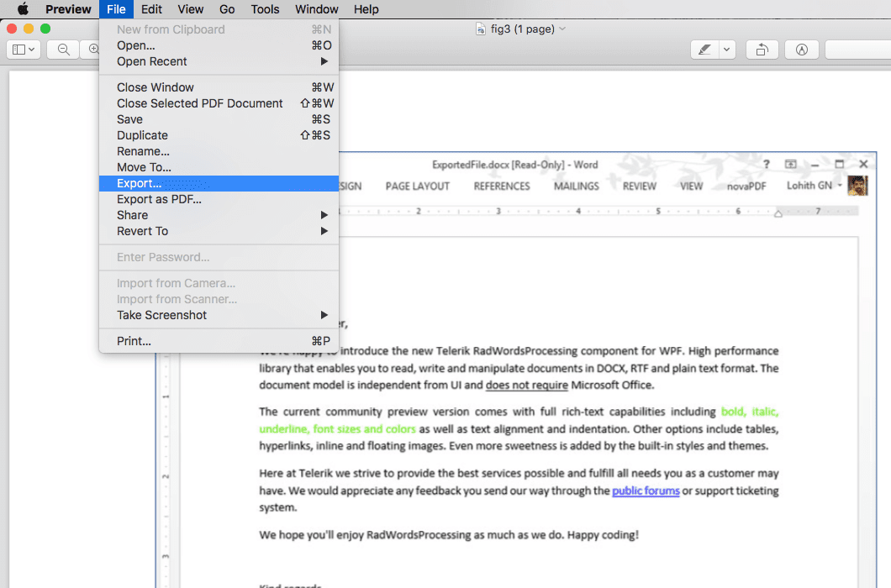Switch to the REVIEW ribbon tab
891x588 pixels.
click(640, 186)
